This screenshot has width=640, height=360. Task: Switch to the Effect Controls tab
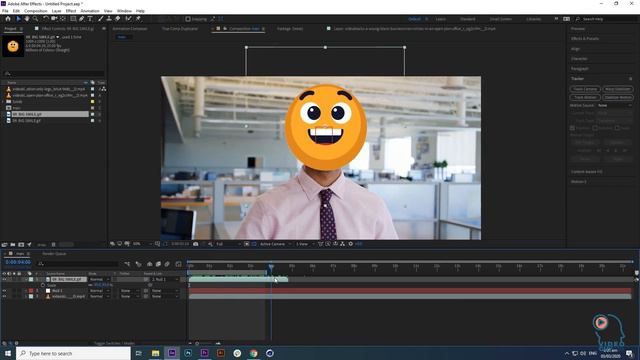[67, 29]
